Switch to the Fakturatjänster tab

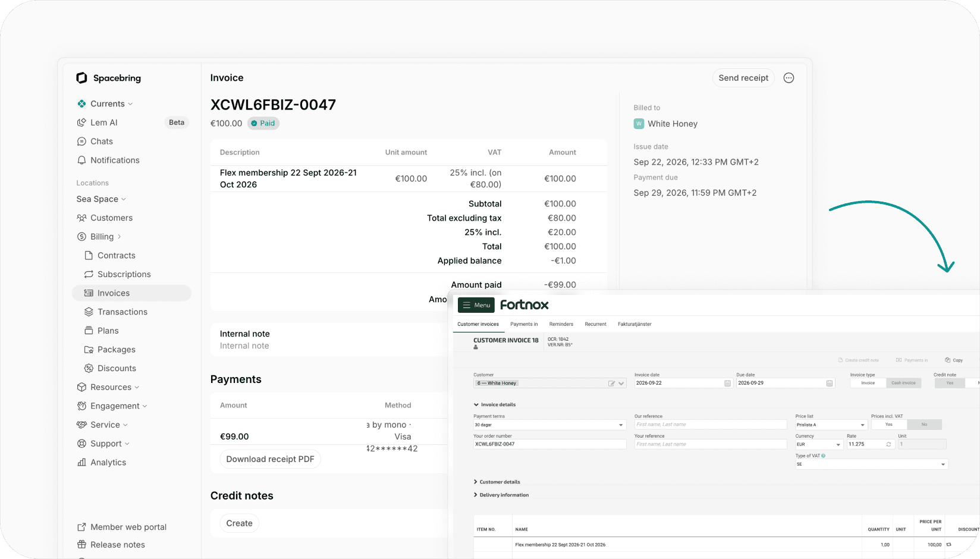coord(635,324)
